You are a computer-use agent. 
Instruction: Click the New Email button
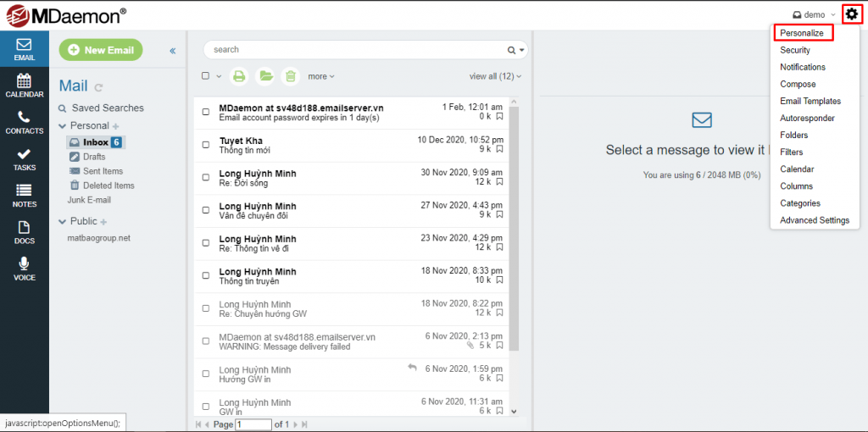[x=101, y=50]
